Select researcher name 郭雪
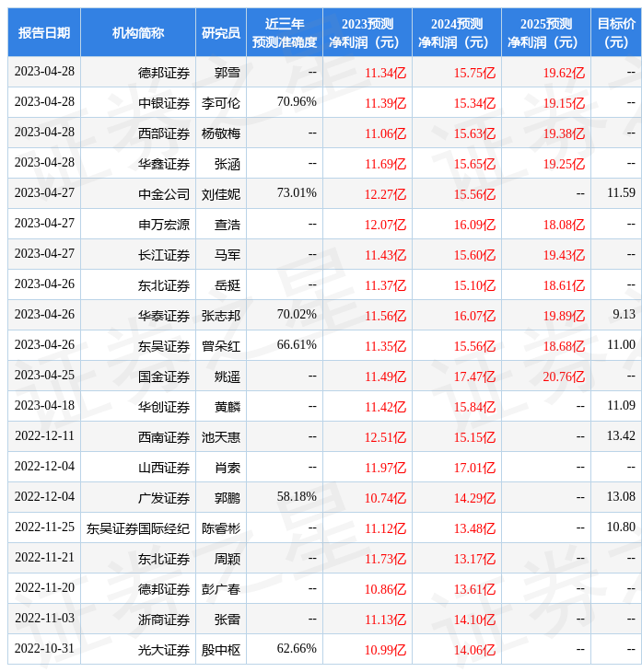The height and width of the screenshot is (672, 642). (228, 73)
